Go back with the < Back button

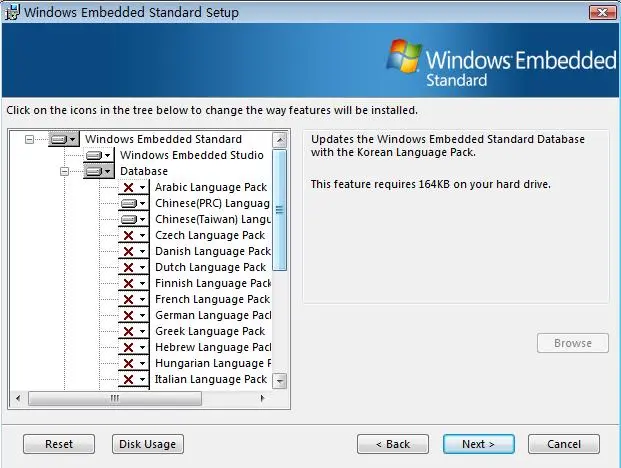click(x=393, y=444)
